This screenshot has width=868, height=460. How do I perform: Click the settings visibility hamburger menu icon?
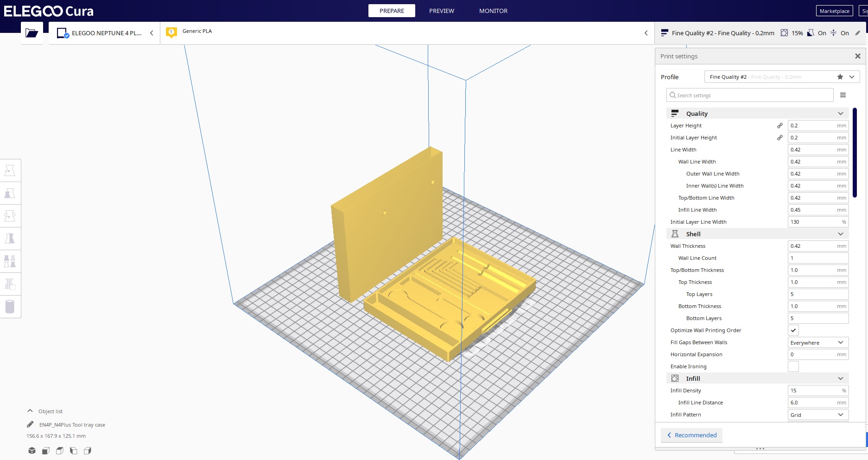coord(843,95)
